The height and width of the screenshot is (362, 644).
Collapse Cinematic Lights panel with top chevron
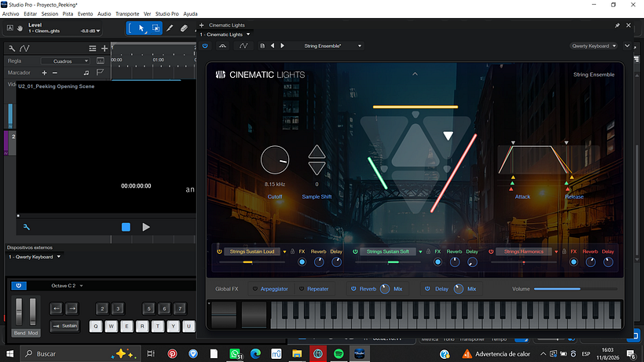(415, 75)
